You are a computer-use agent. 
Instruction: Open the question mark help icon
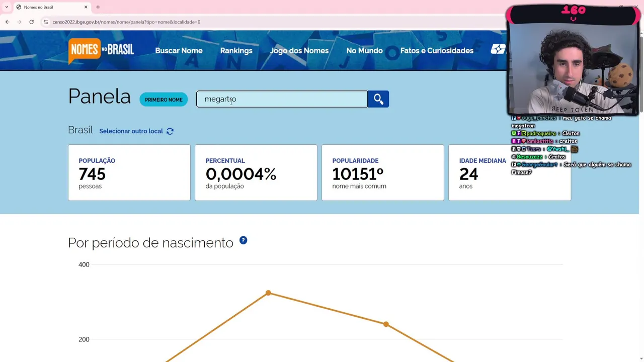click(x=243, y=240)
